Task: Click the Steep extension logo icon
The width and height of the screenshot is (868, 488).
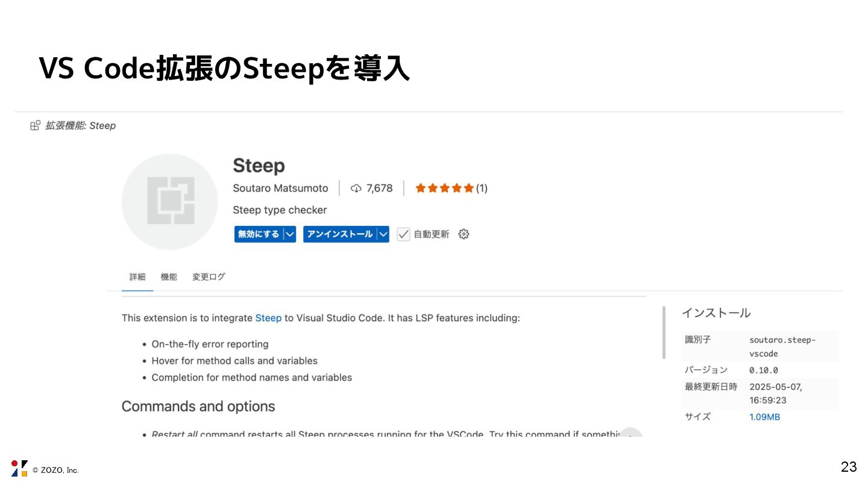Action: tap(170, 201)
